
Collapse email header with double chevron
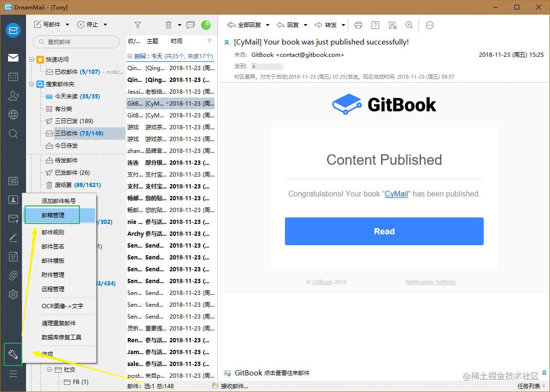[227, 42]
